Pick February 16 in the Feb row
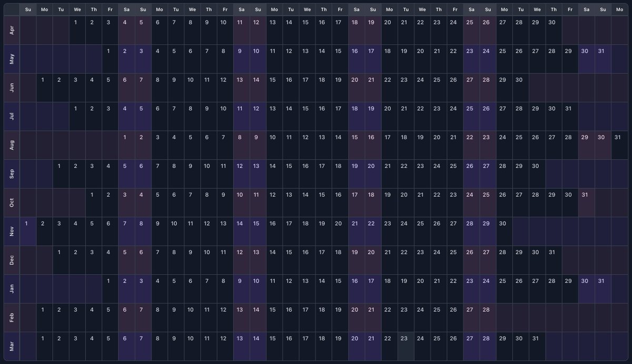Viewport: 632px width, 364px height. point(291,317)
